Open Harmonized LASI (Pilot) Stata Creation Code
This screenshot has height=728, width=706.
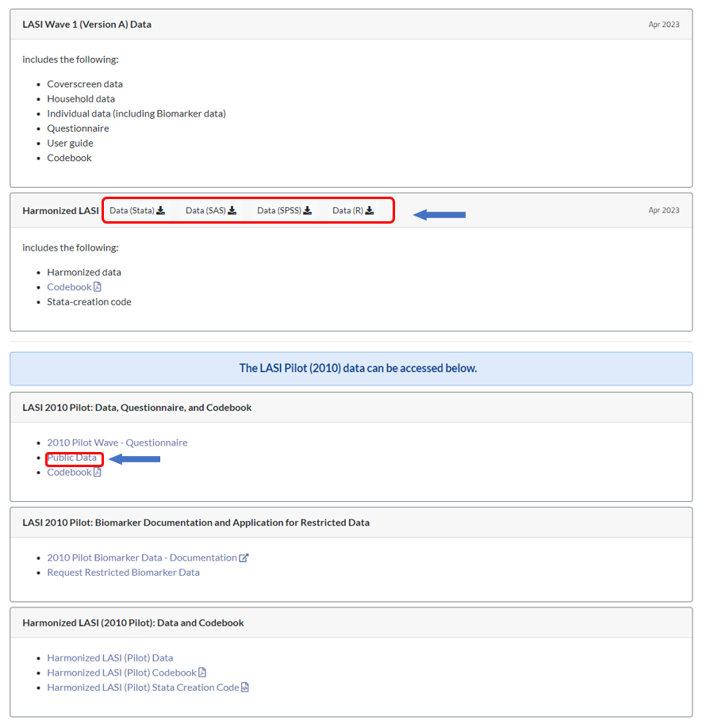(x=143, y=687)
